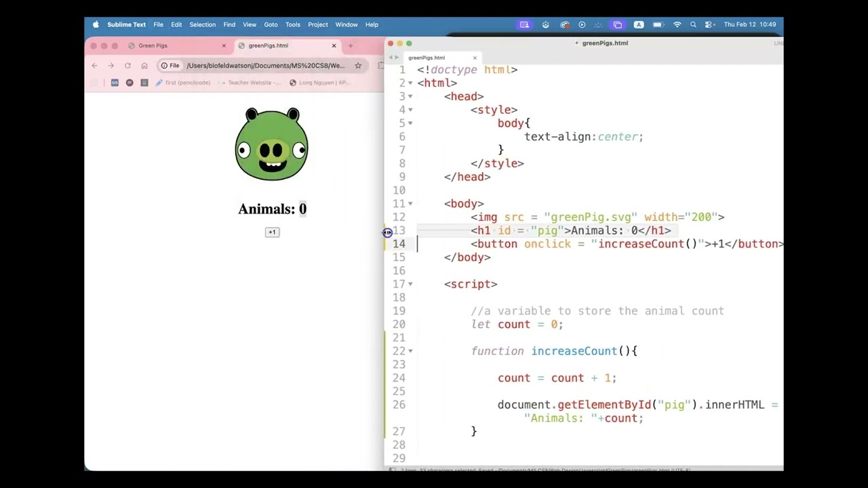
Task: Open the first (pencilcode) bookmark
Action: point(183,83)
